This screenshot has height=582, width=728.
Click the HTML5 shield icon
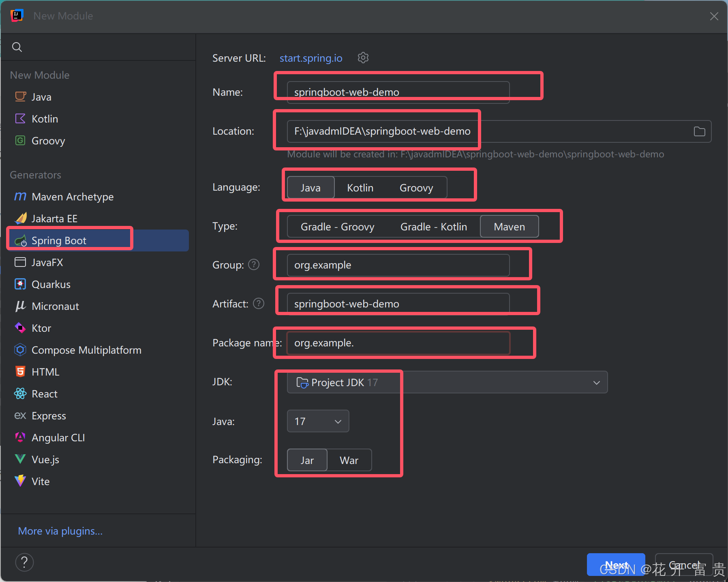(20, 372)
